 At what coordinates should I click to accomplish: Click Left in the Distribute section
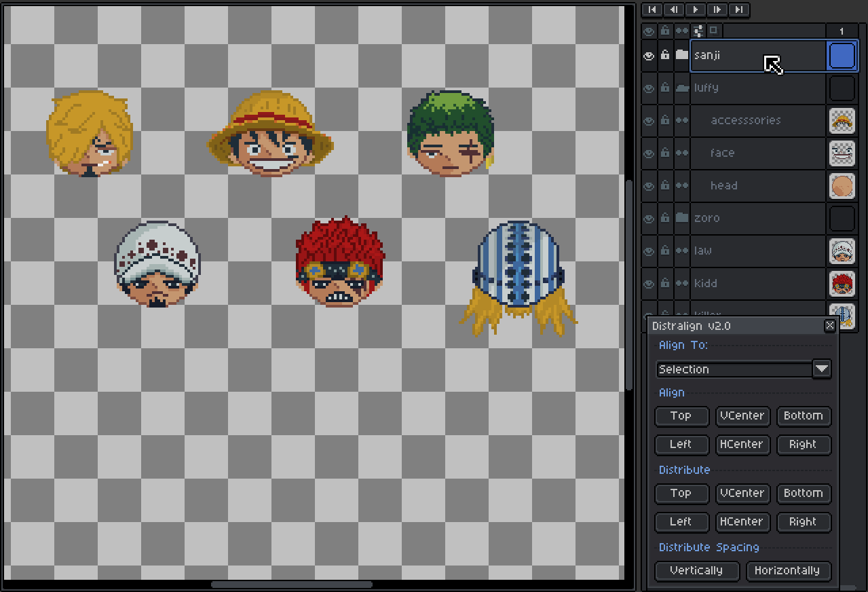(x=681, y=521)
